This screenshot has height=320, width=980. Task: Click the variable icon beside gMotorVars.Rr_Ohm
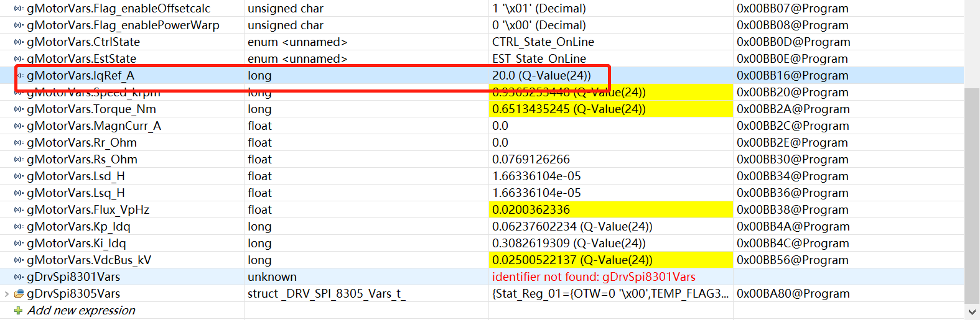coord(19,143)
